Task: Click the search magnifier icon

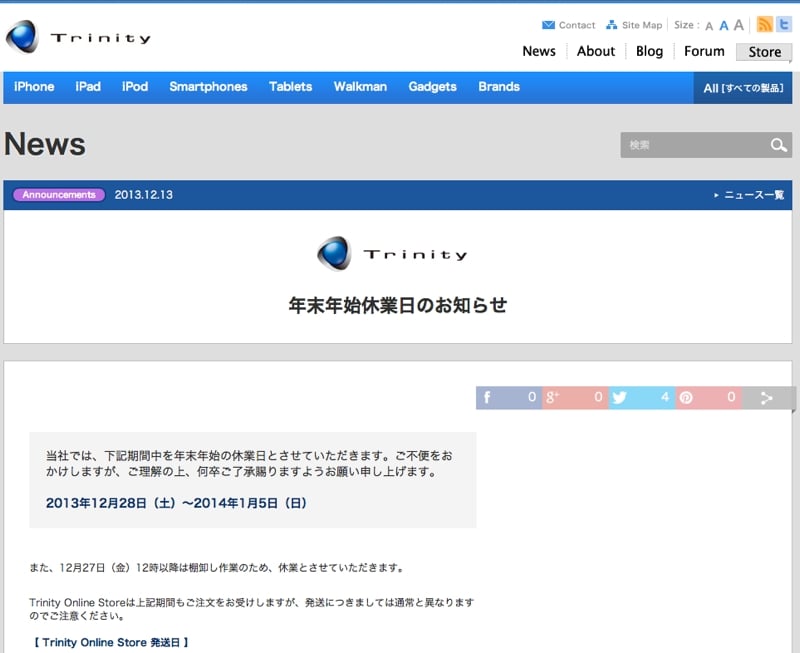Action: [779, 146]
